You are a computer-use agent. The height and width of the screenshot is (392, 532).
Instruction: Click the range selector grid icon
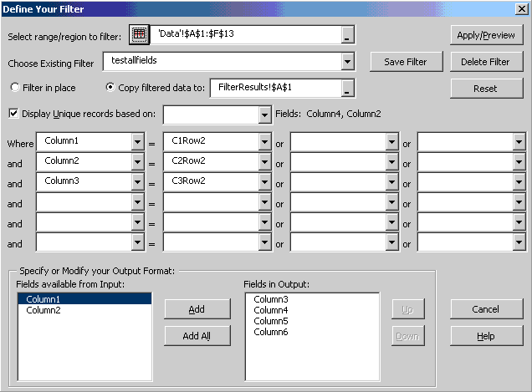tap(139, 34)
